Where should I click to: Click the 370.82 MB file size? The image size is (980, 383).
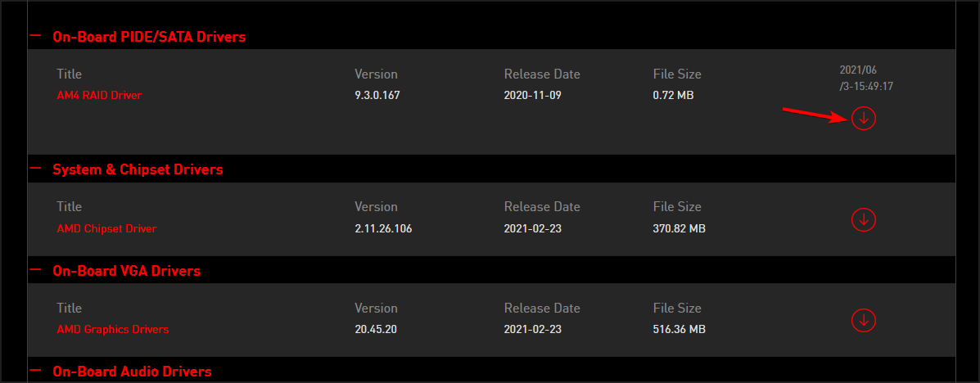679,228
